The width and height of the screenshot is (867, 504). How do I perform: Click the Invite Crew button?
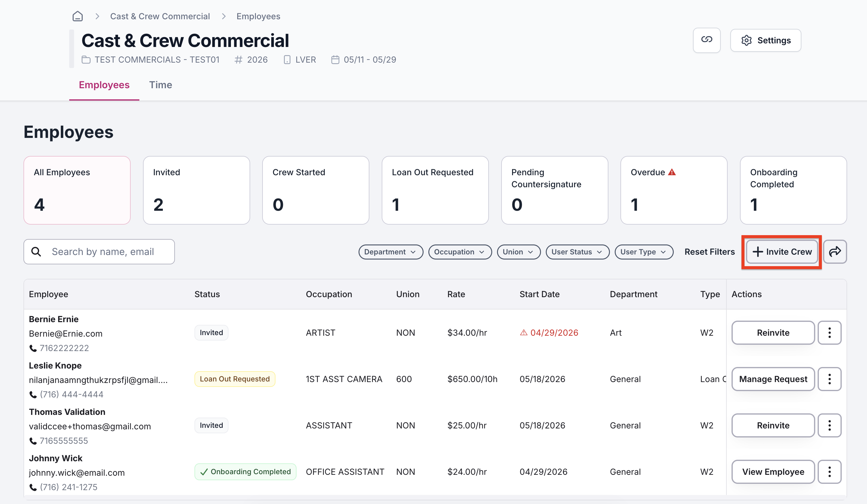tap(782, 252)
